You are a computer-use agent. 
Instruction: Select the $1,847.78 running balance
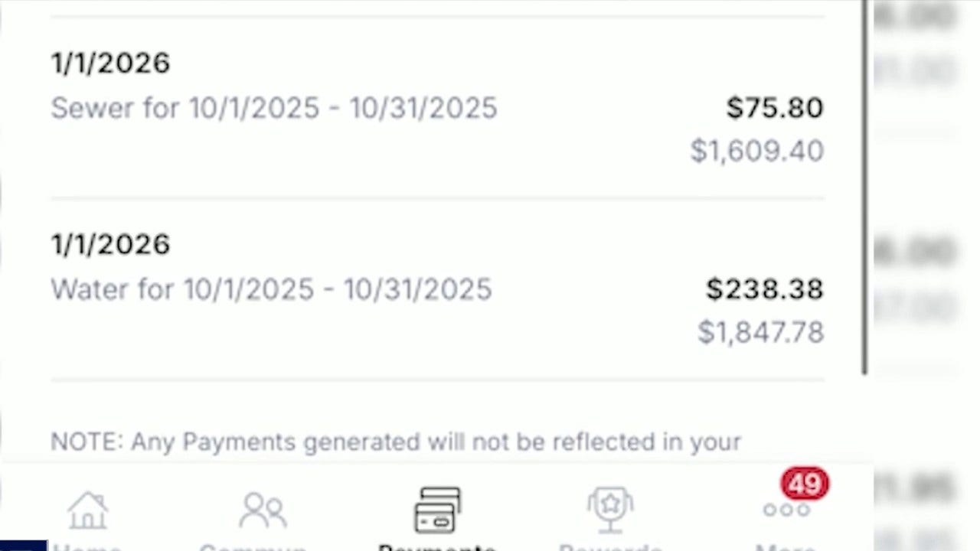pyautogui.click(x=760, y=332)
